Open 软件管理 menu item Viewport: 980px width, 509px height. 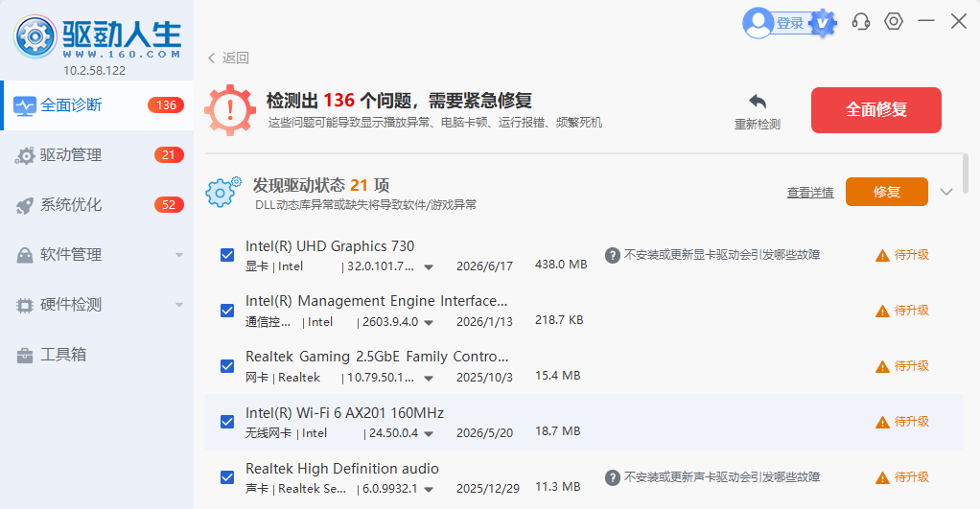pyautogui.click(x=97, y=255)
